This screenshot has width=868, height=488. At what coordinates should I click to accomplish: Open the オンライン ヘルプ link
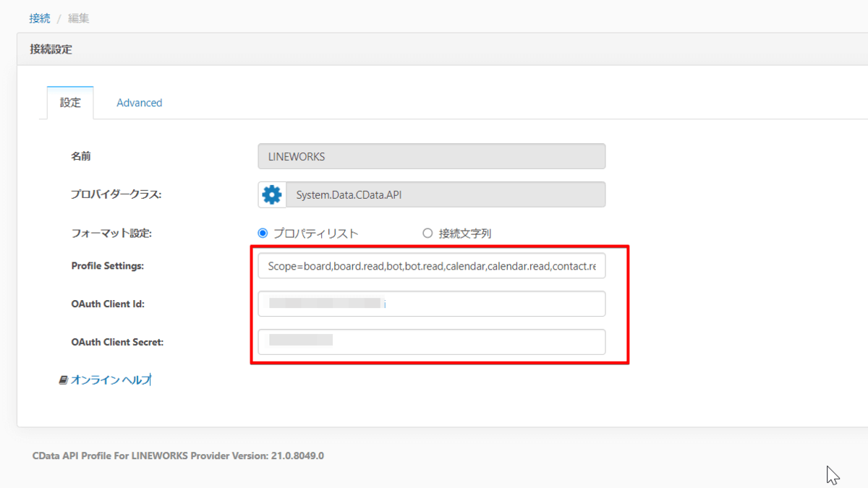click(x=111, y=380)
